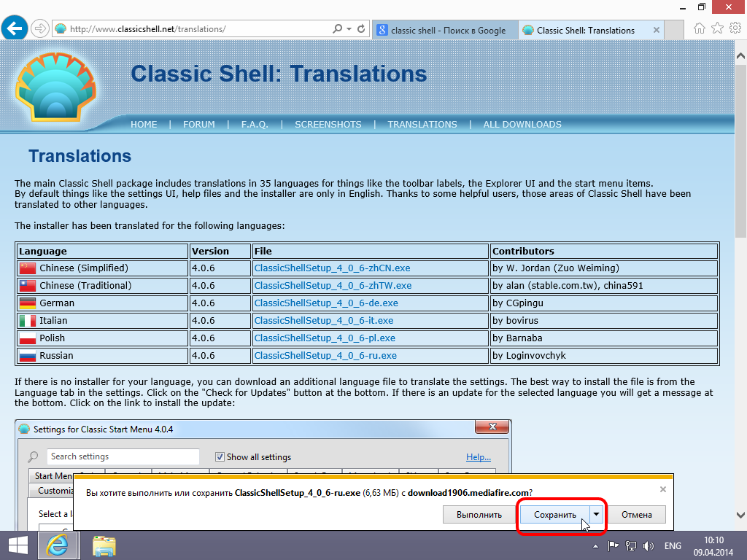
Task: Open FORUM in site navigation
Action: click(x=198, y=124)
